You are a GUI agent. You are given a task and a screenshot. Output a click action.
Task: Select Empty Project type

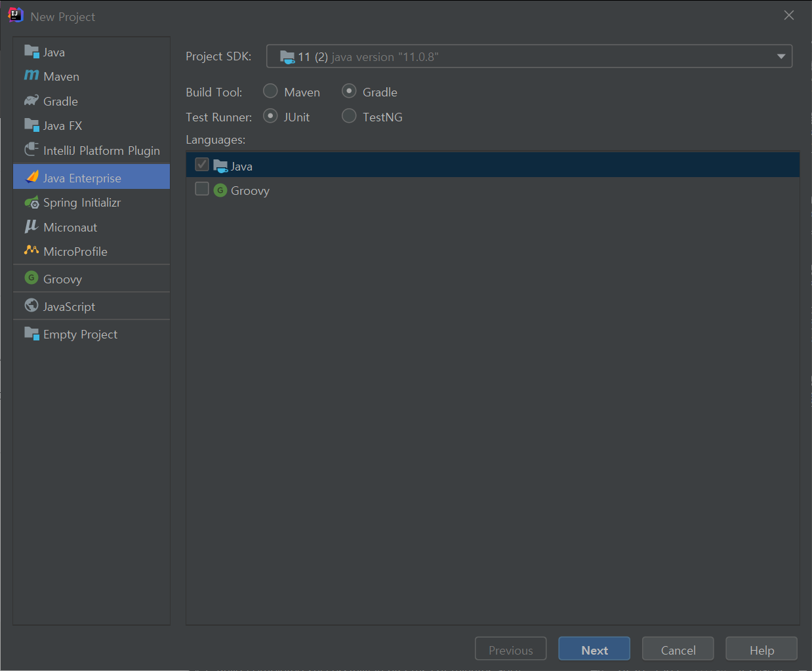pyautogui.click(x=91, y=334)
